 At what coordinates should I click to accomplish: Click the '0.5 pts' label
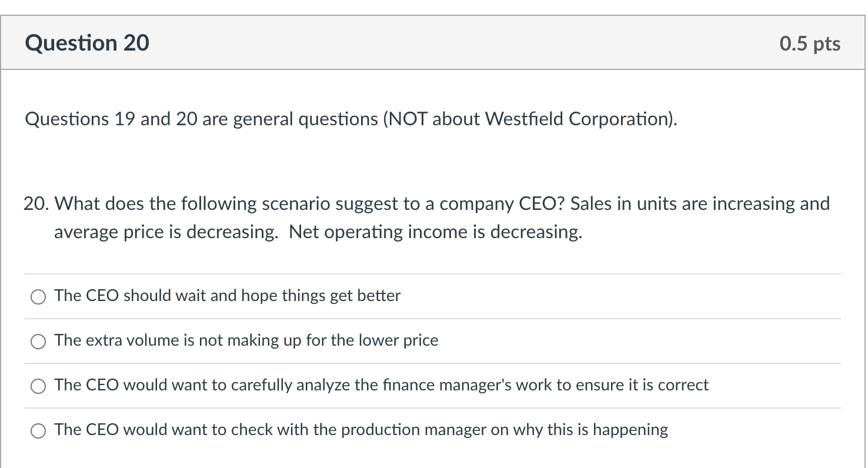[x=810, y=42]
